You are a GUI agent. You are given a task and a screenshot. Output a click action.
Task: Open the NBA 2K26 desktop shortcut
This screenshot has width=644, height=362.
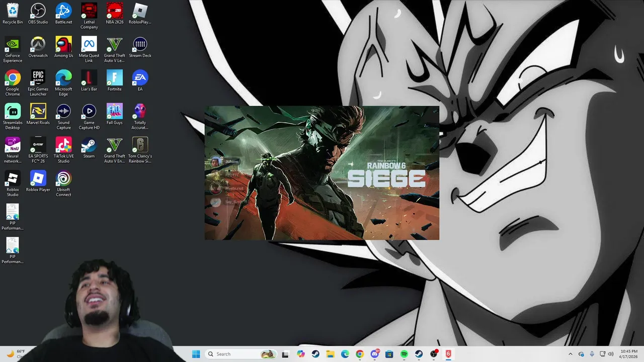coord(115,14)
